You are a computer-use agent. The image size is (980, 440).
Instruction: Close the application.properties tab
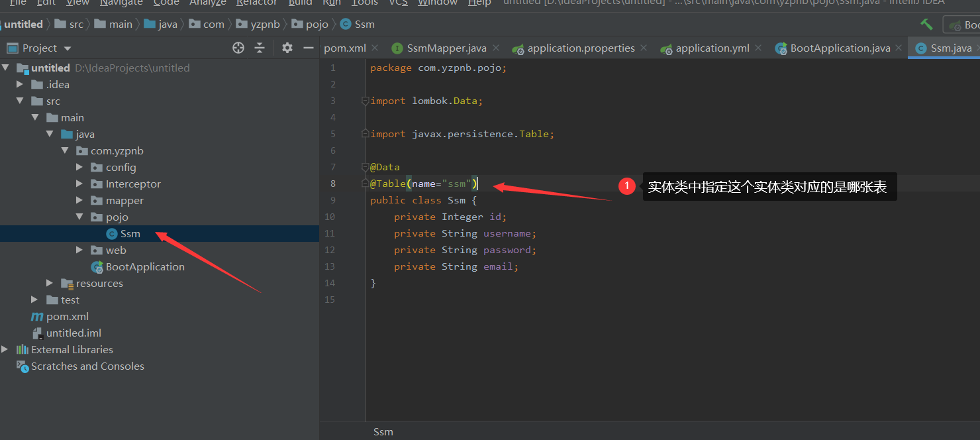[x=643, y=48]
